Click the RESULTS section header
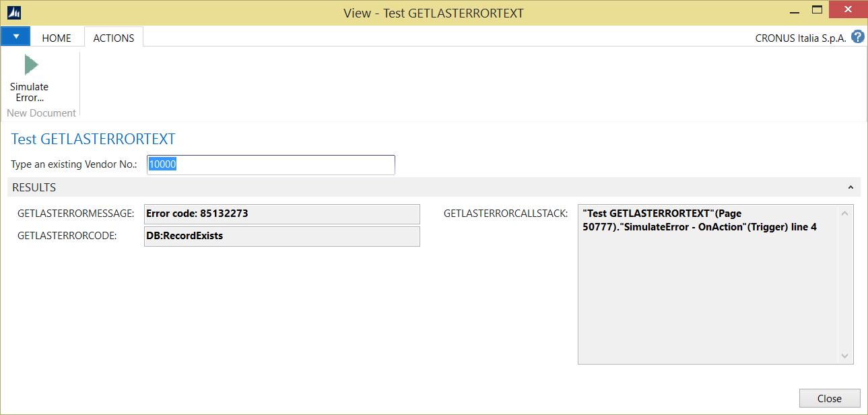The height and width of the screenshot is (415, 868). tap(34, 188)
